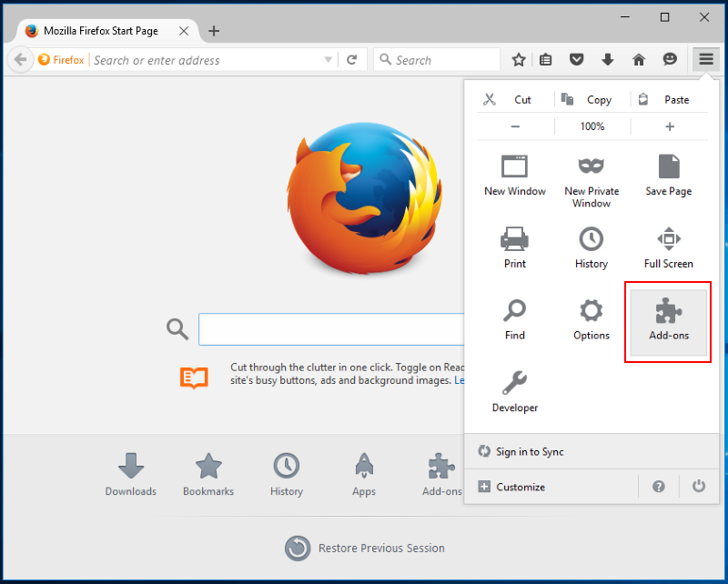Open Pocket icon in toolbar
Screen dimensions: 728x584
[x=576, y=60]
